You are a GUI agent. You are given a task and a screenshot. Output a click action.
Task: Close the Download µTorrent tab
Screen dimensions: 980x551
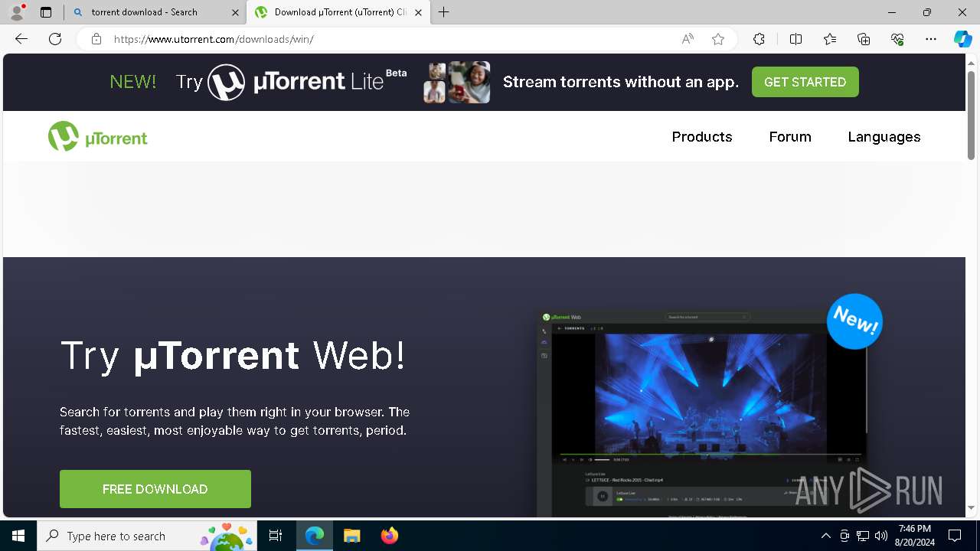pyautogui.click(x=418, y=12)
